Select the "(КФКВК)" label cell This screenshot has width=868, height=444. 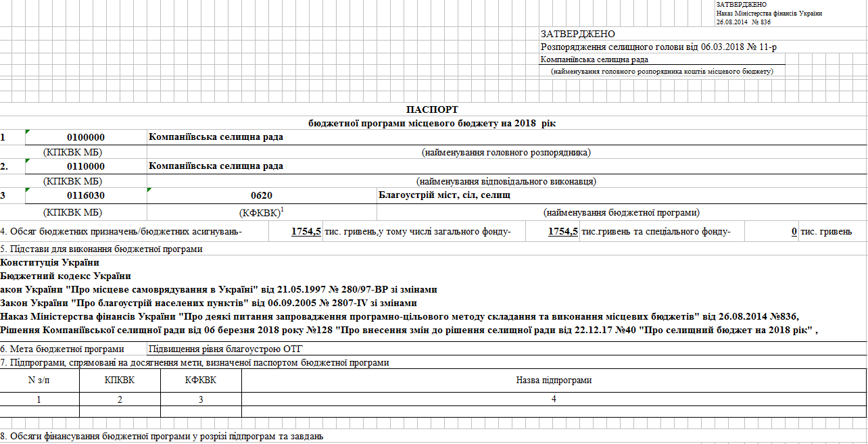click(262, 212)
